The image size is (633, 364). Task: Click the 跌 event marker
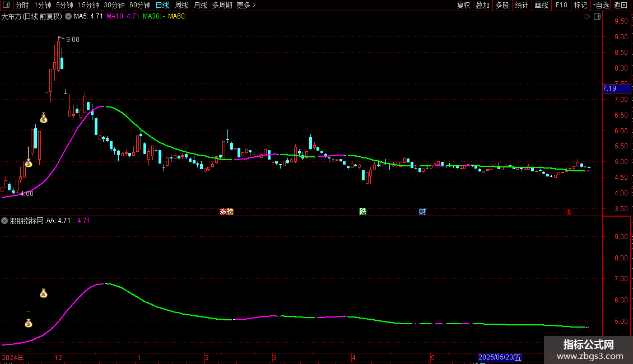[x=362, y=212]
